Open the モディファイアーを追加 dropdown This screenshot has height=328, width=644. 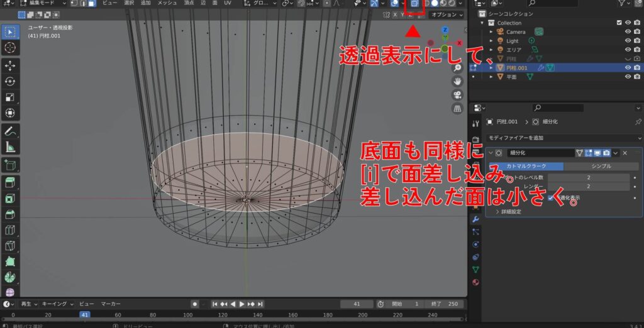coord(555,137)
